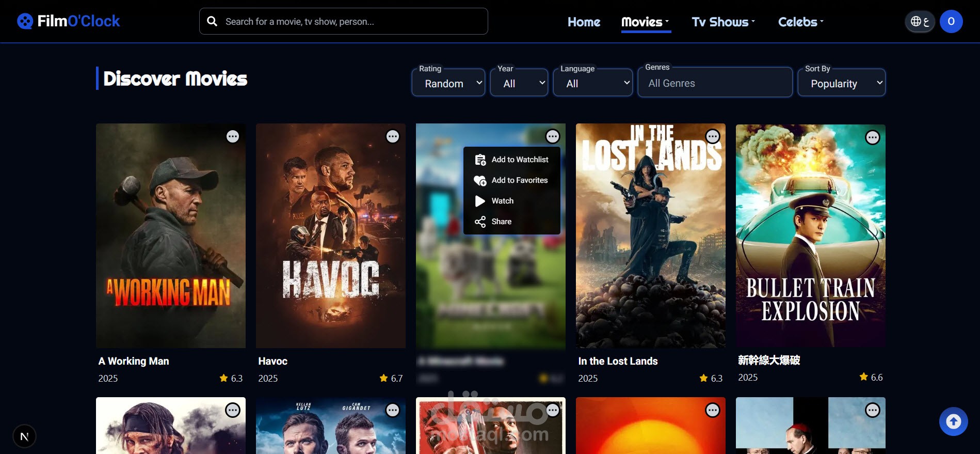Open options on second-row headband man poster
The height and width of the screenshot is (454, 980).
233,410
